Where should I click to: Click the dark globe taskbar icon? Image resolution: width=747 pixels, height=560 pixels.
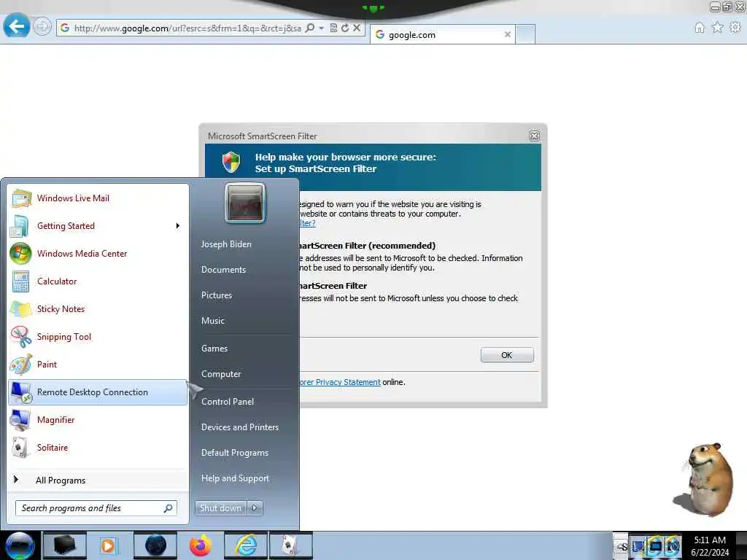(155, 545)
